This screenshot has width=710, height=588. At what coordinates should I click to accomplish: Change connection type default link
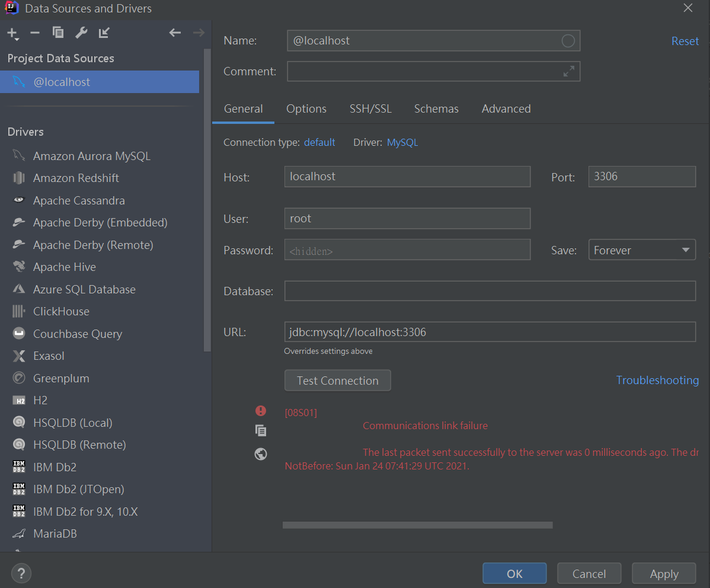tap(319, 142)
